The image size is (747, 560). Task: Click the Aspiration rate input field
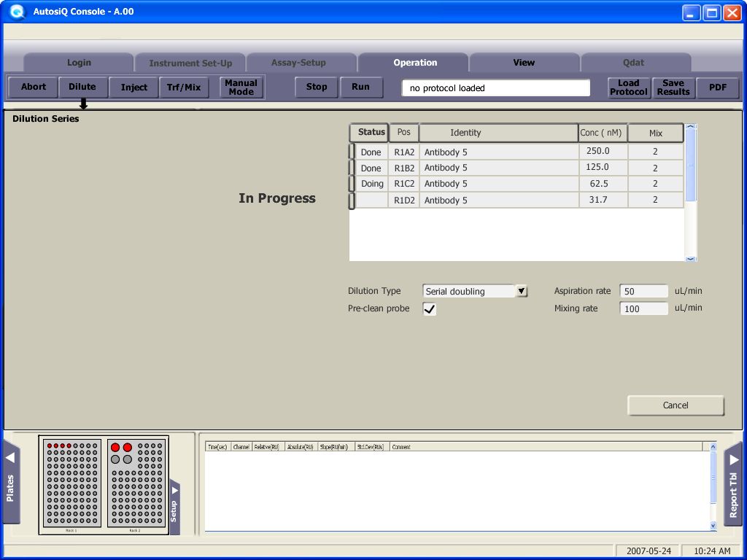(x=643, y=291)
